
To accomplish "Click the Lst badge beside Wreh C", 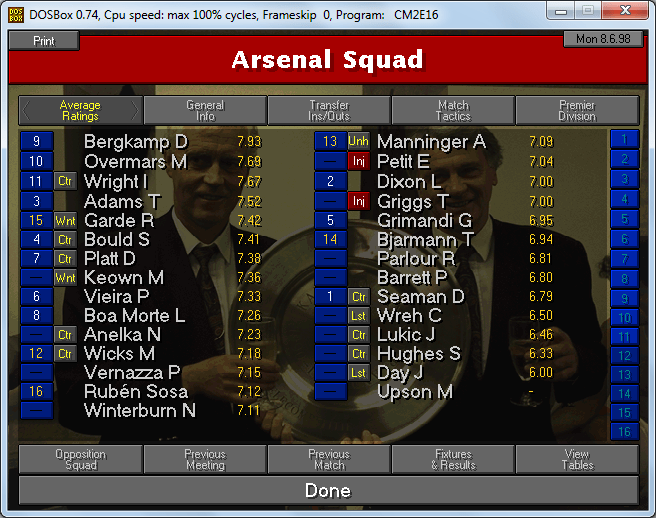I will [x=359, y=315].
